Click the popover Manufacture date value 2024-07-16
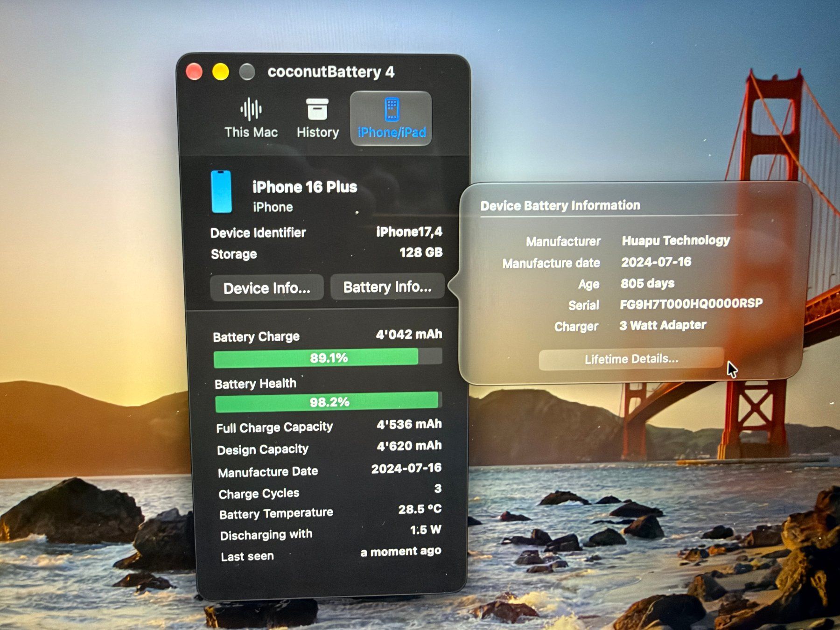This screenshot has height=630, width=840. [x=656, y=262]
